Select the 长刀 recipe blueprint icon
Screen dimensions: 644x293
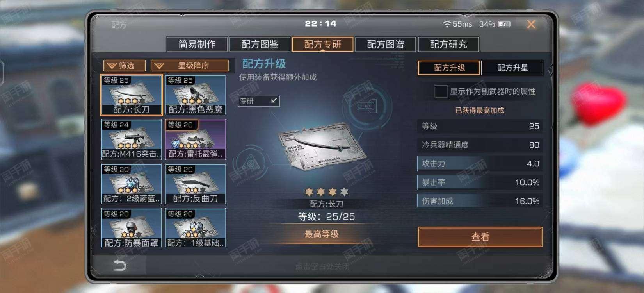(132, 95)
